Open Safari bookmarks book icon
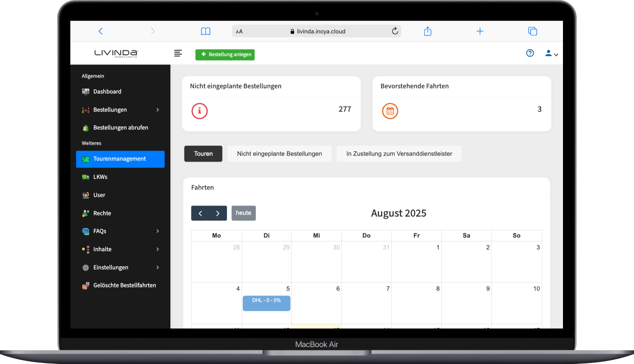This screenshot has width=634, height=364. tap(206, 31)
